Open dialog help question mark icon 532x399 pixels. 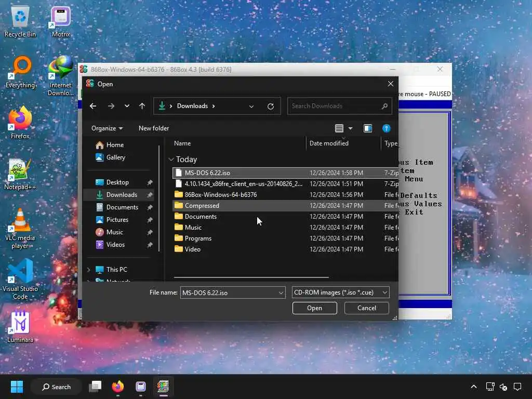pos(387,128)
